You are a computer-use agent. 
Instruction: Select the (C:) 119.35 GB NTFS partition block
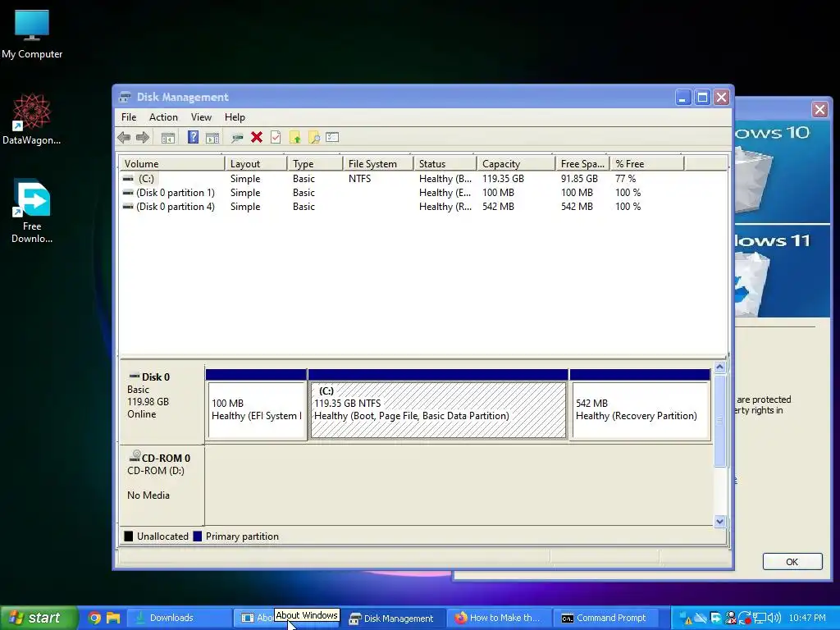438,410
